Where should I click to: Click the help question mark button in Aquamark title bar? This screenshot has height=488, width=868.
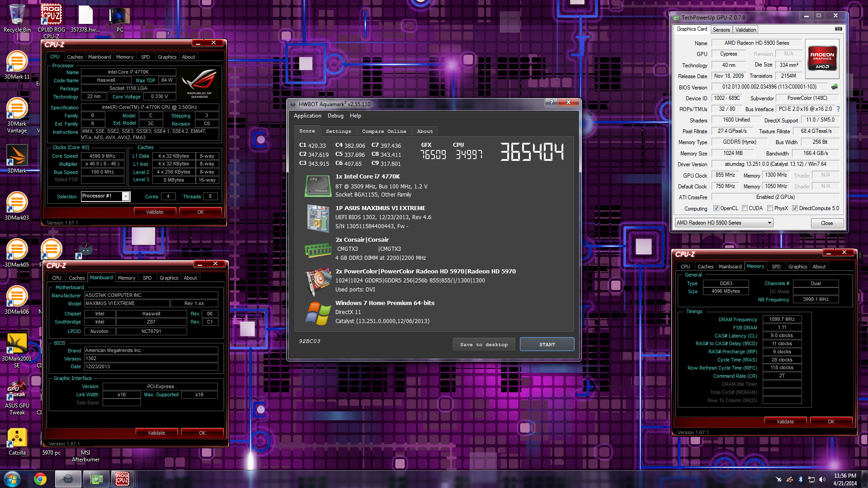coord(551,103)
